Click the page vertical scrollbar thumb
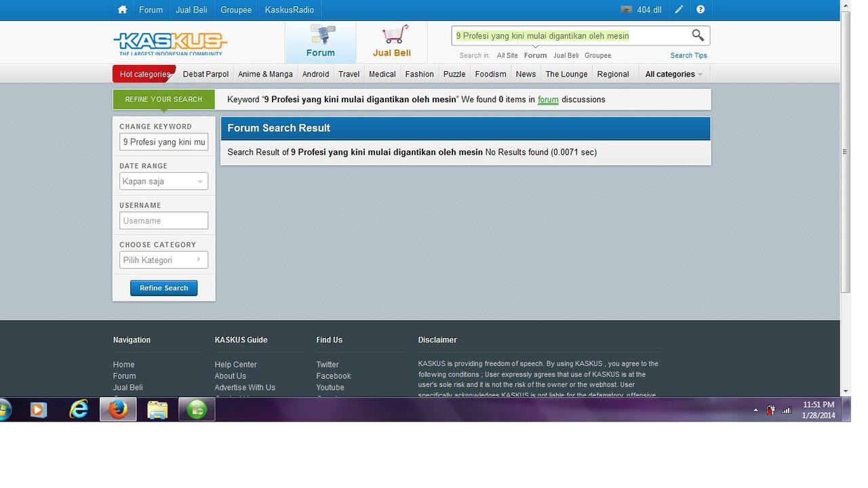The image size is (868, 488). (845, 152)
